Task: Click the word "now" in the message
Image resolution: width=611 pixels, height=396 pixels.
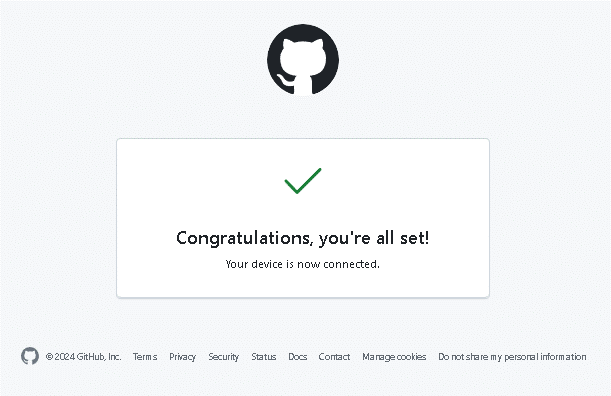Action: pos(309,264)
